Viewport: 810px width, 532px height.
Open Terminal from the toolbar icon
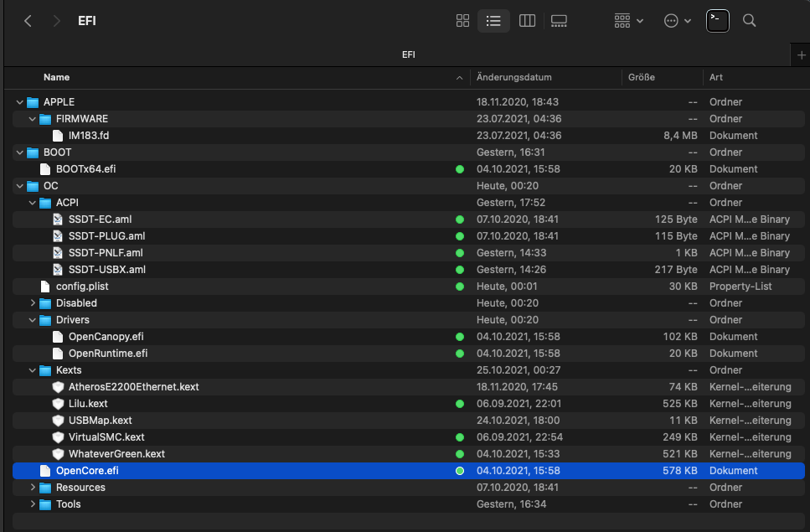point(718,21)
